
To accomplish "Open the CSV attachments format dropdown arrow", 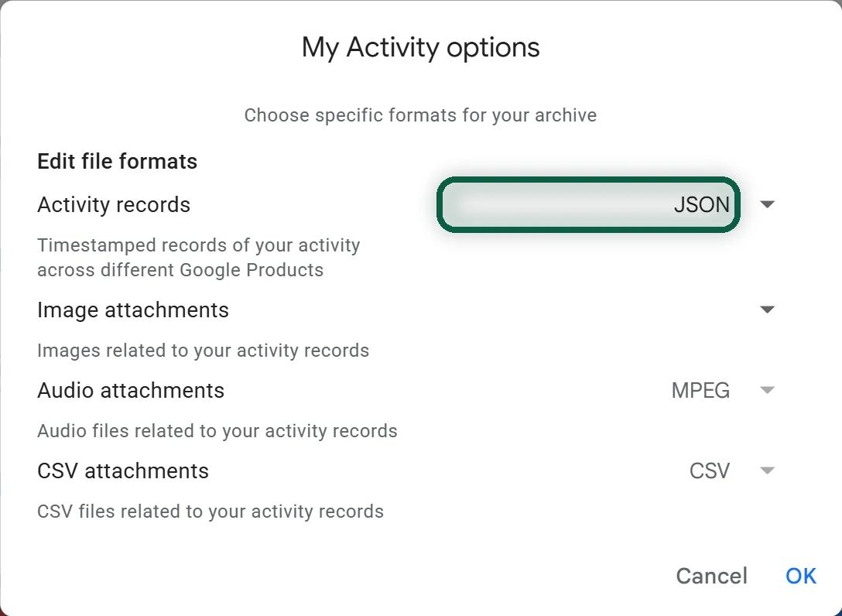I will [768, 471].
